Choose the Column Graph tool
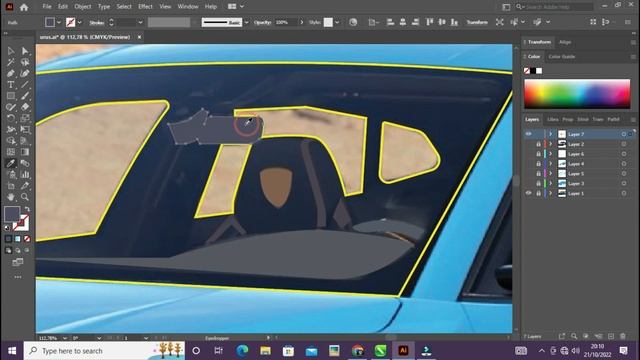 click(25, 174)
